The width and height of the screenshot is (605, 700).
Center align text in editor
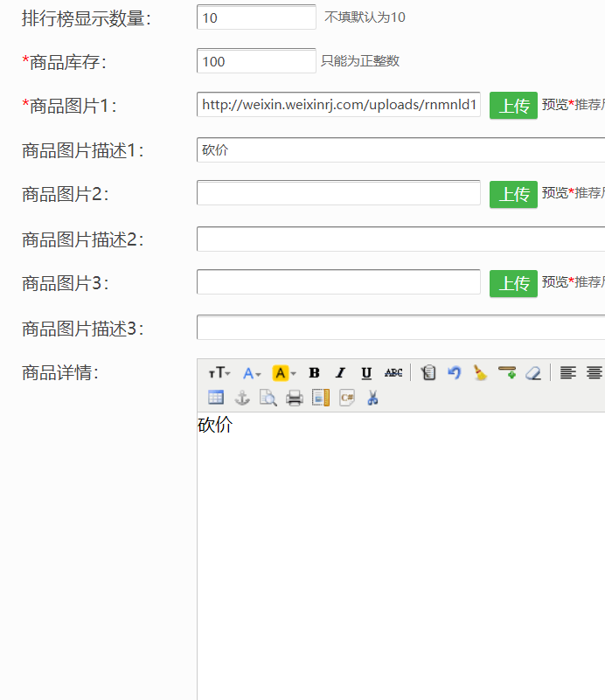(x=595, y=372)
